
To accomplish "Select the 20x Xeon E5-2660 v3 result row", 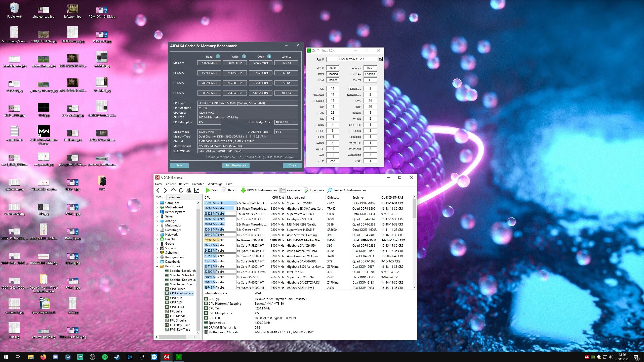I will 307,203.
